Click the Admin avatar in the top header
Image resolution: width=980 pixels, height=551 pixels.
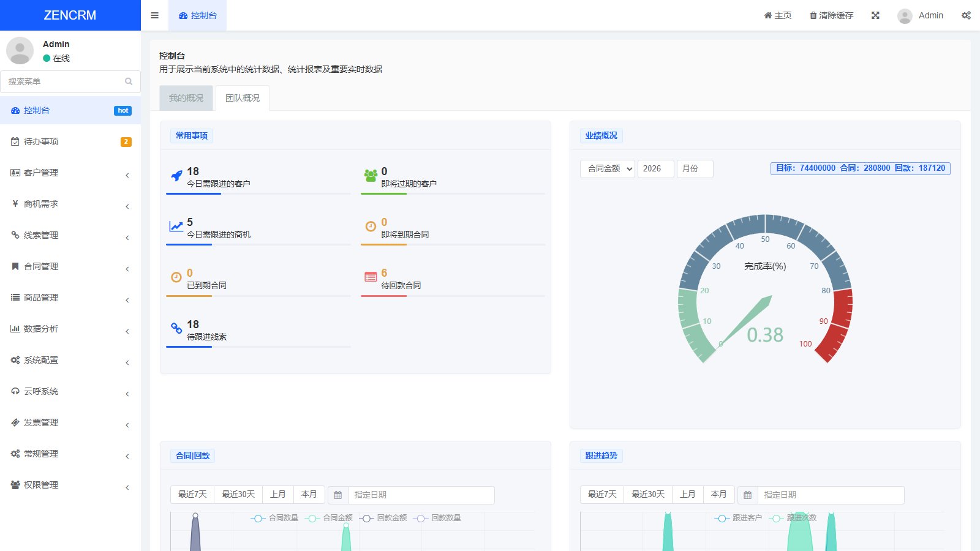coord(905,16)
